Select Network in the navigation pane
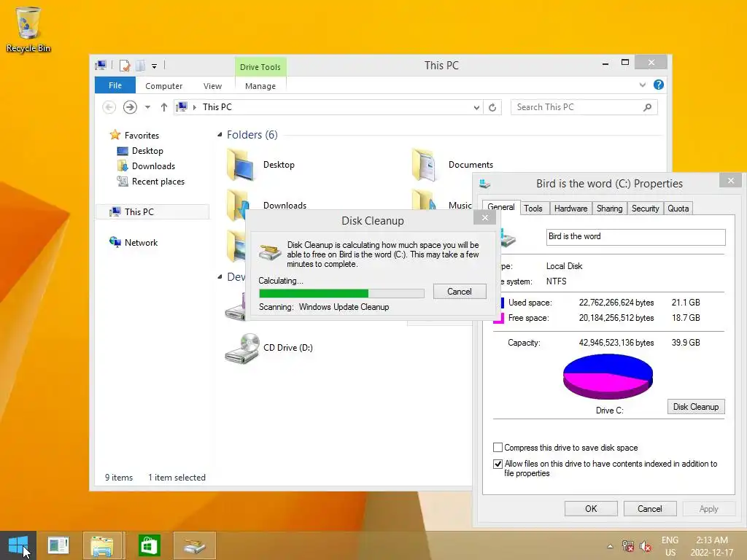Image resolution: width=747 pixels, height=560 pixels. 141,242
